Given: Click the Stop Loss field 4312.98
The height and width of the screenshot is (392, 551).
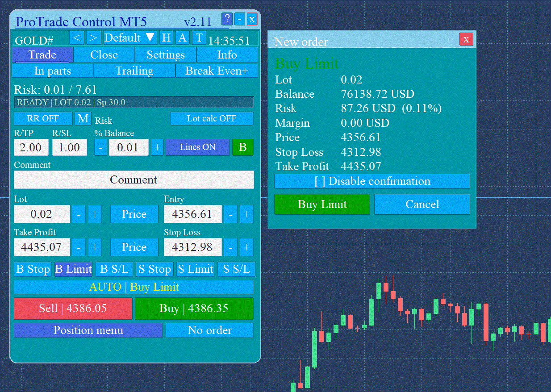Looking at the screenshot, I should (x=192, y=247).
